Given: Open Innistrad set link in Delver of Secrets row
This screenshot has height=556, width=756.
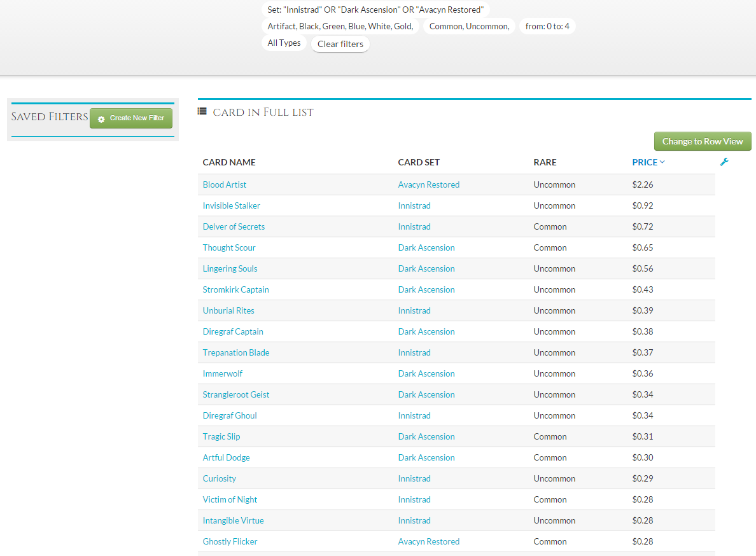Looking at the screenshot, I should [x=414, y=226].
